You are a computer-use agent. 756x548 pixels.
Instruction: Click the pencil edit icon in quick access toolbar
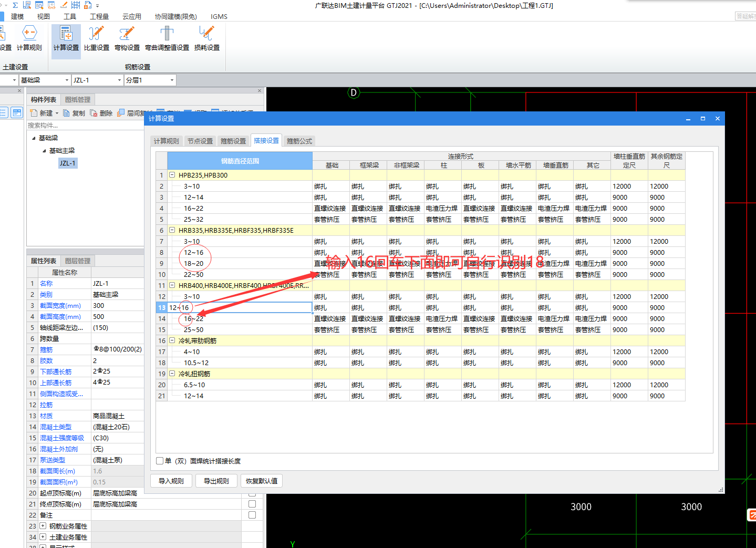[64, 5]
